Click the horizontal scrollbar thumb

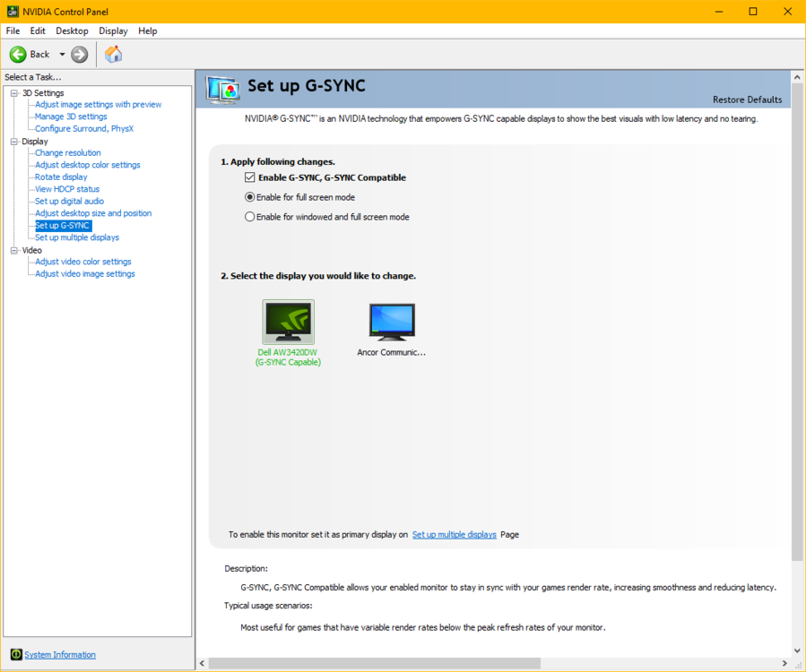point(375,663)
